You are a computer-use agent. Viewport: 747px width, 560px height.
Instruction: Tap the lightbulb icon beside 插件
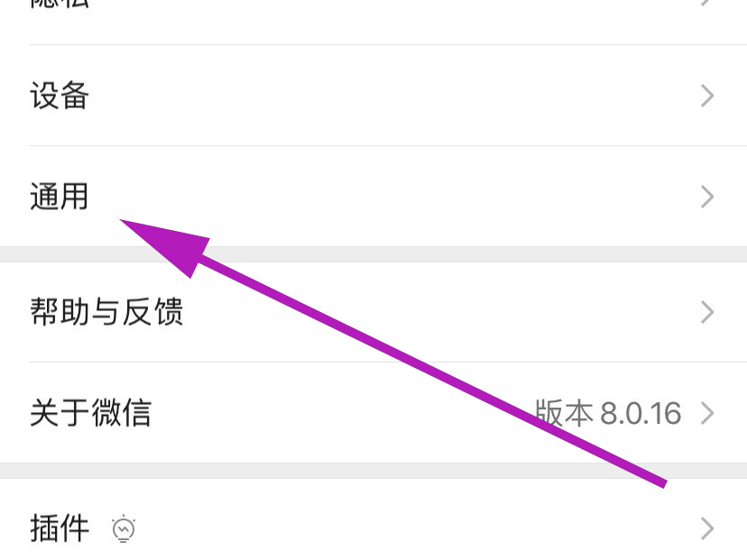(124, 528)
